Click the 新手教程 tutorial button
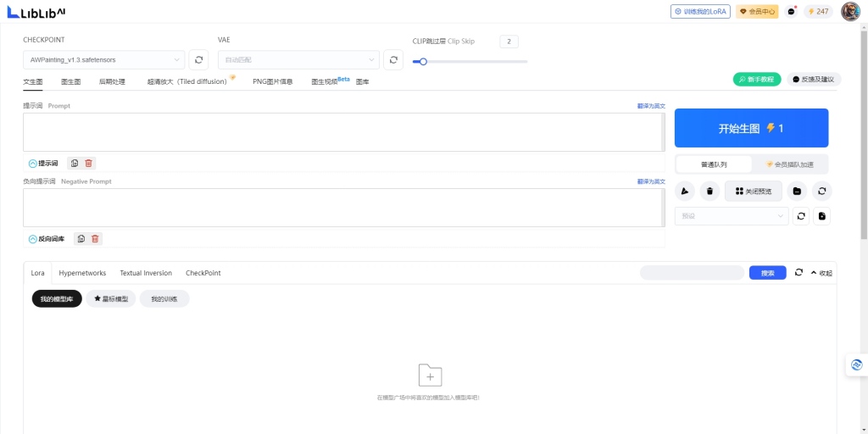 pos(756,79)
